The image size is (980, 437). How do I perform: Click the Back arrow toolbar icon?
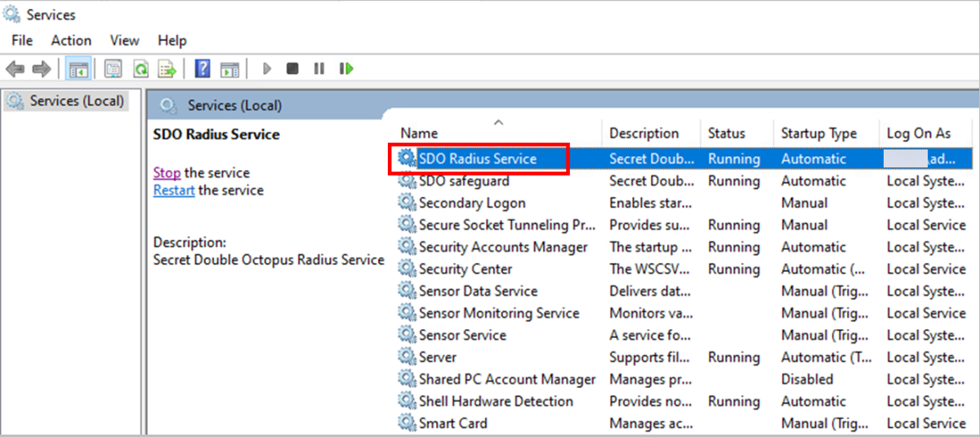point(15,69)
